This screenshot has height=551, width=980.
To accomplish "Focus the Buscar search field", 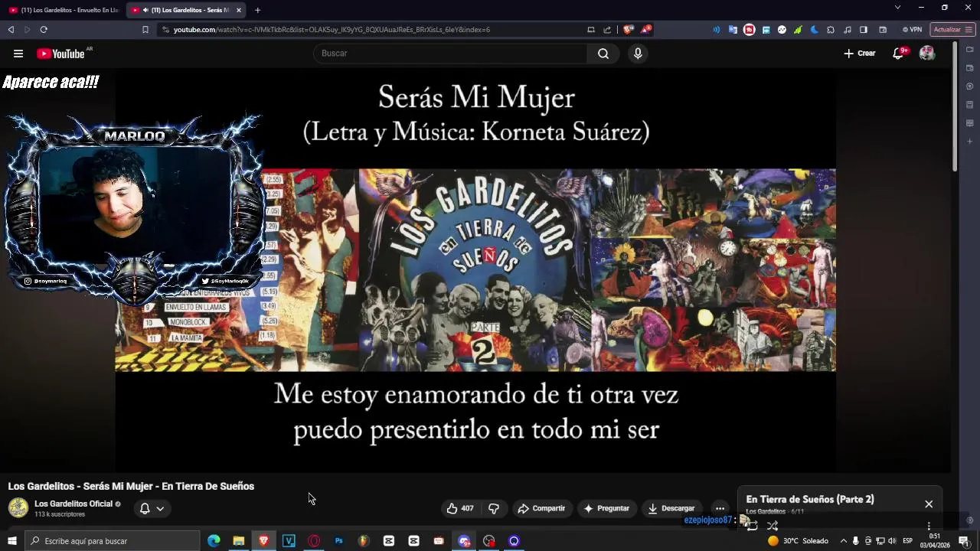I will coord(450,54).
